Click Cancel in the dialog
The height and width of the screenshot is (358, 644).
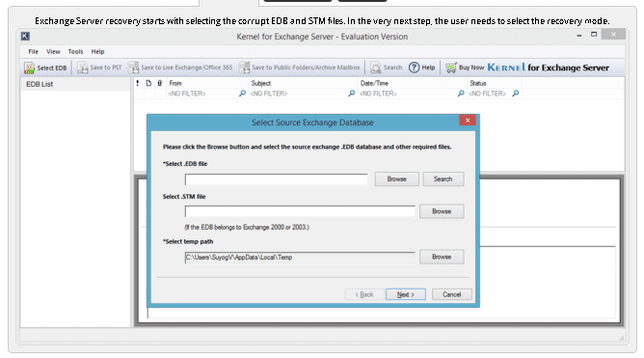click(452, 294)
